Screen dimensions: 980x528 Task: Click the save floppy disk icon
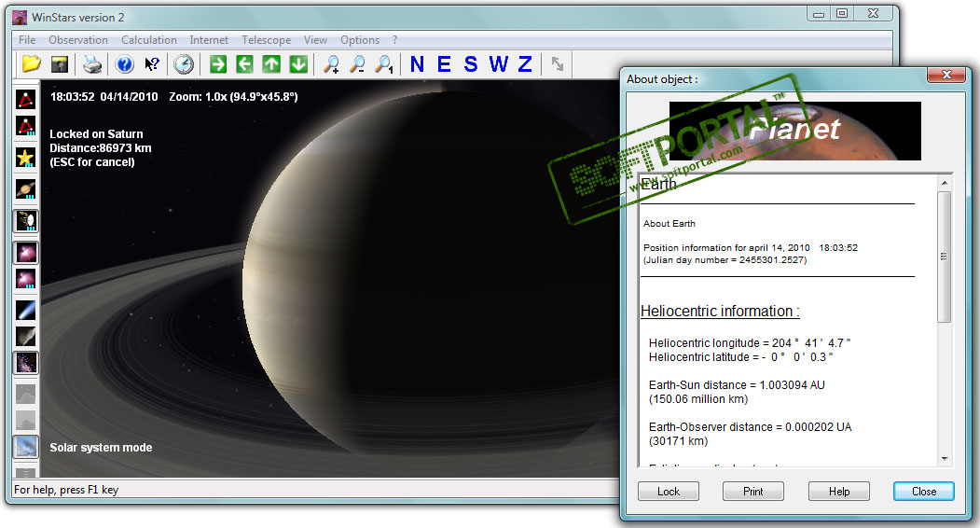point(60,63)
